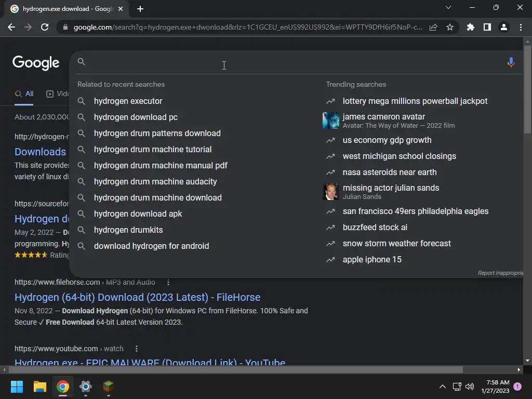532x399 pixels.
Task: Open the Minecraft block taskbar icon
Action: pyautogui.click(x=108, y=387)
